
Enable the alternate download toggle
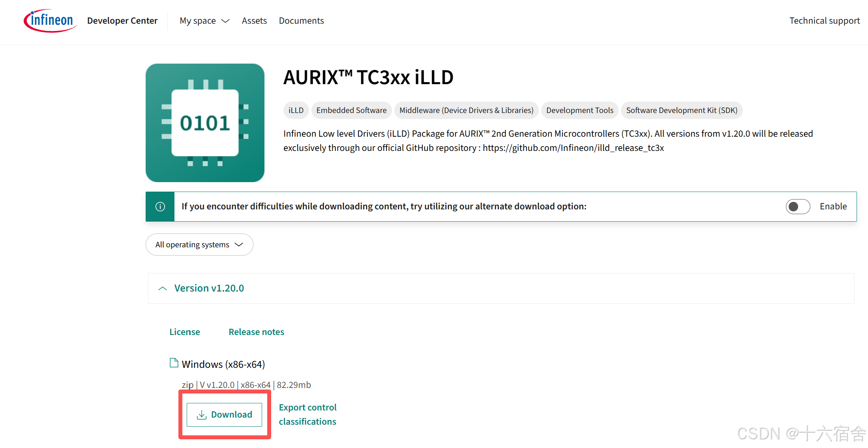tap(798, 207)
